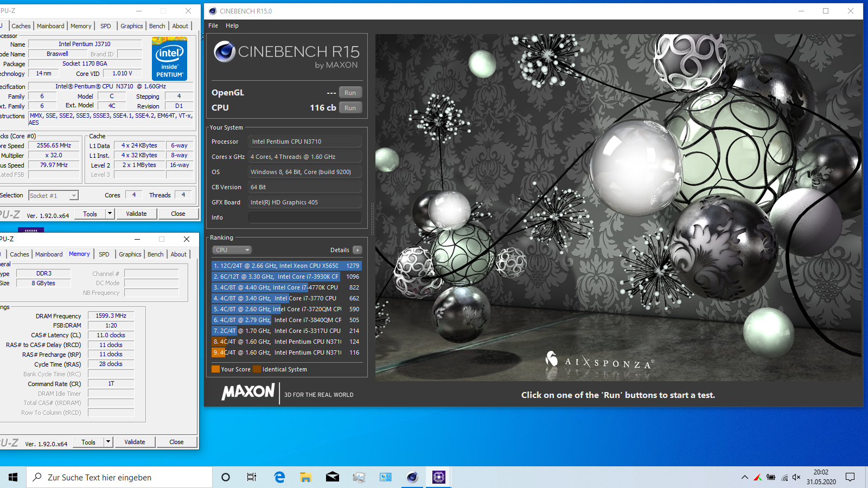Open the Windows Start menu
868x488 pixels.
pyautogui.click(x=13, y=477)
